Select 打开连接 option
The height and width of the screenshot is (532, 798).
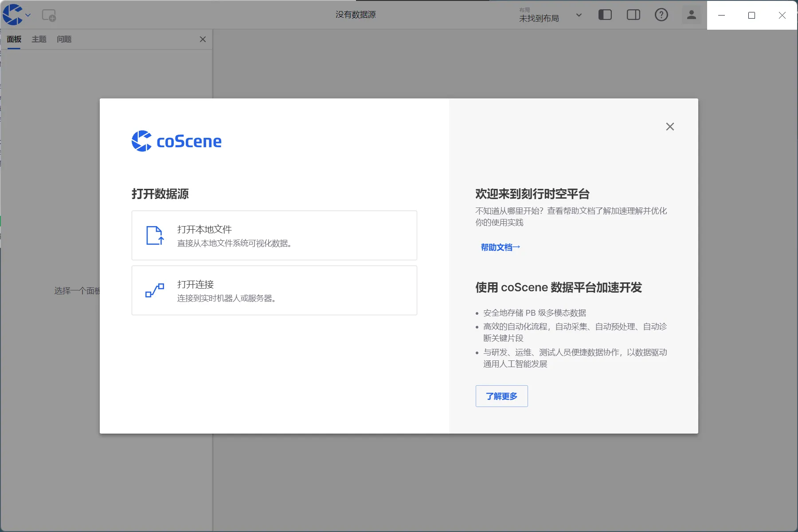click(x=274, y=290)
